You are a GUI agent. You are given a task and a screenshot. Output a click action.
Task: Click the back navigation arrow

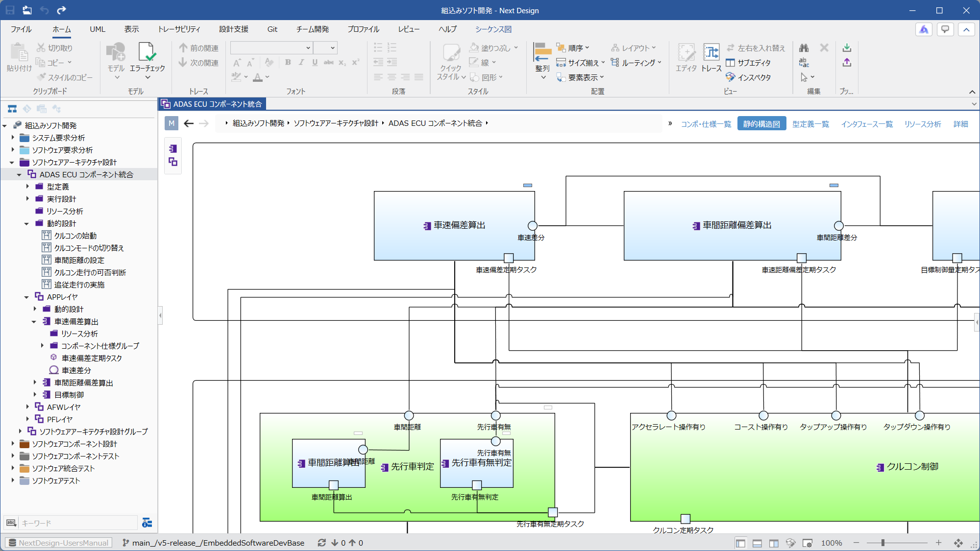coord(189,123)
